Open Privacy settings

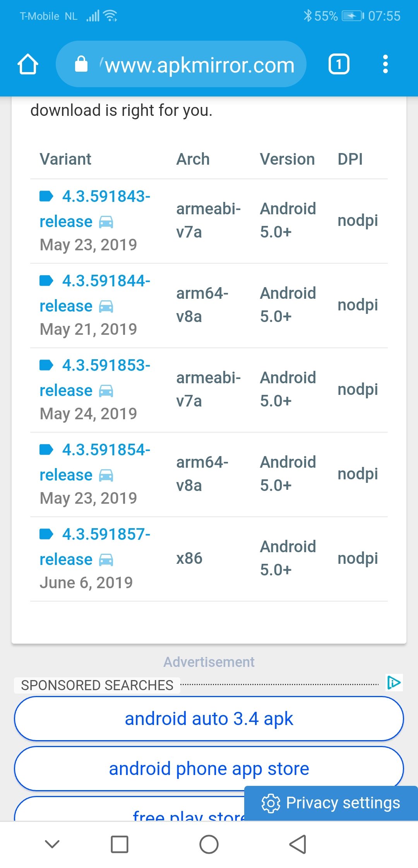(x=331, y=803)
